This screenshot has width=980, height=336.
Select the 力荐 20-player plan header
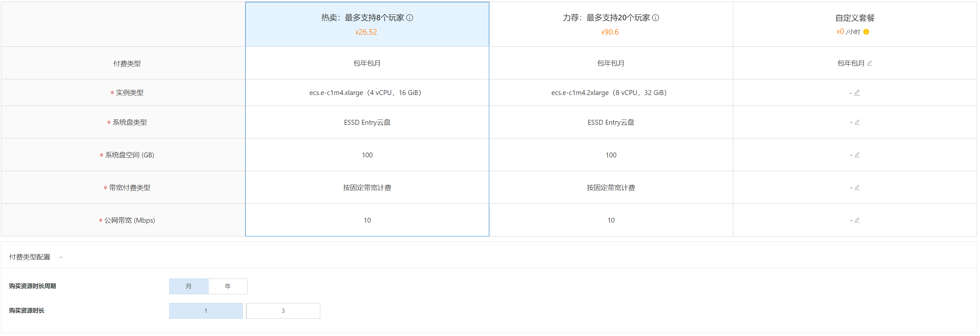(606, 18)
